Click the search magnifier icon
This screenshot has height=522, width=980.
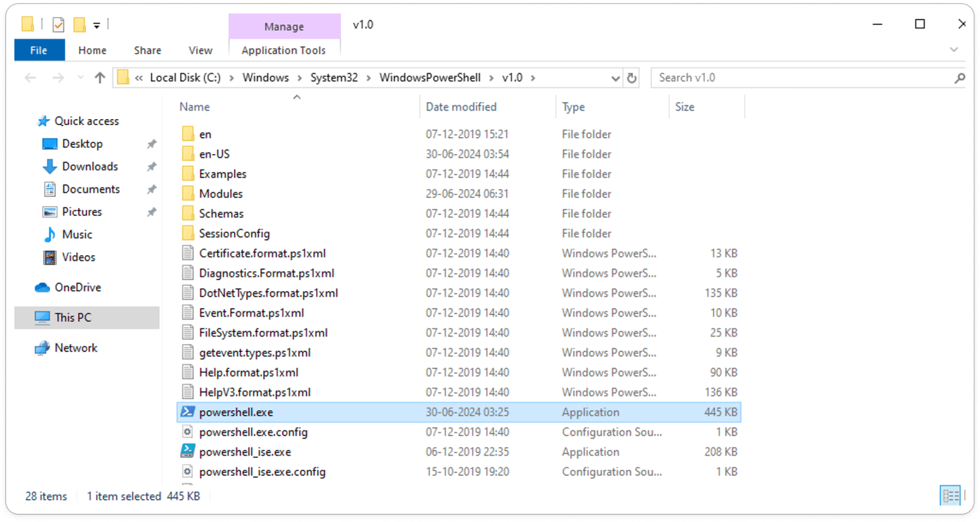coord(959,78)
